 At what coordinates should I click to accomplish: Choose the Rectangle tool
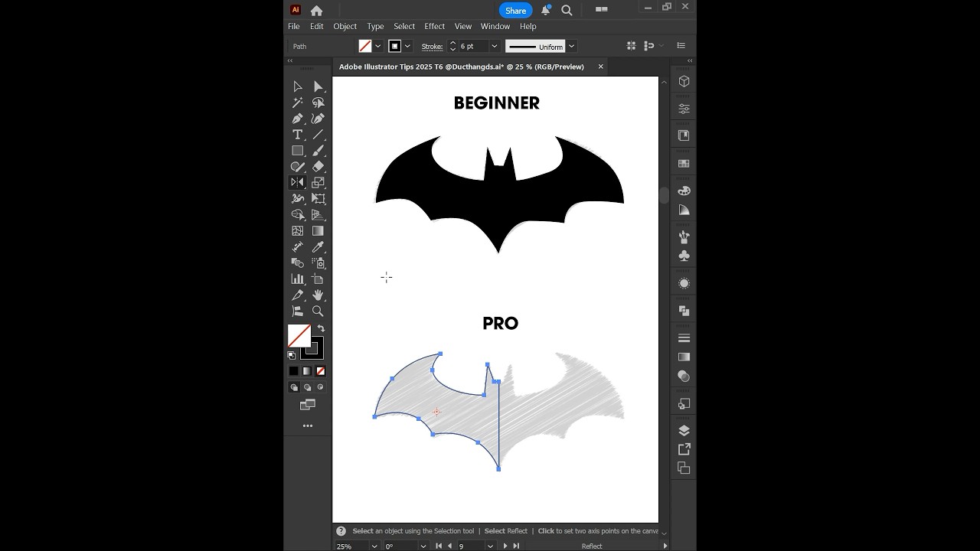(297, 151)
